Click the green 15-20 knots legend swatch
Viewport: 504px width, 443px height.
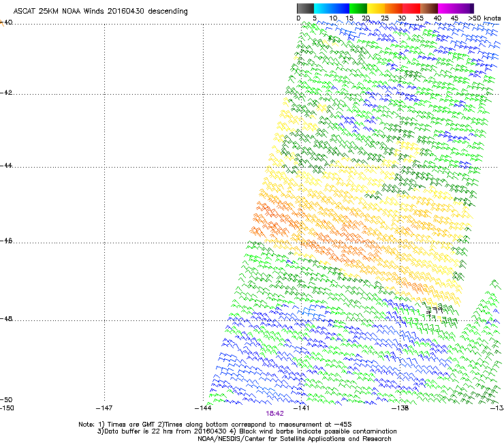point(358,8)
